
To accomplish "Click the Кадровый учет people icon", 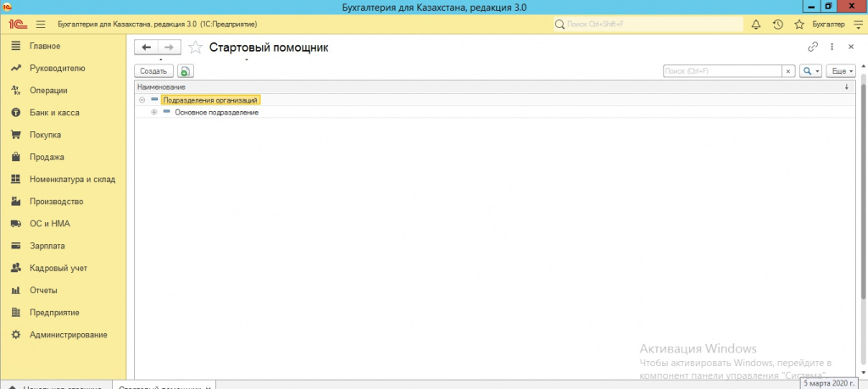I will pyautogui.click(x=16, y=268).
